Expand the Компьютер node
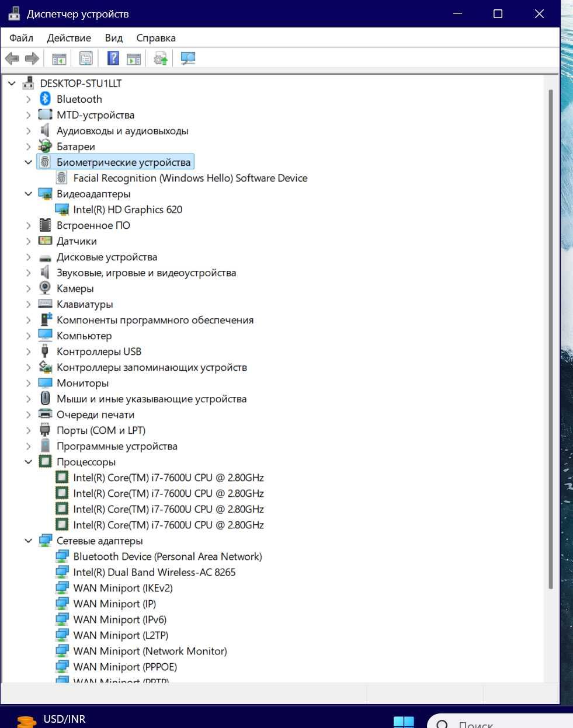The height and width of the screenshot is (728, 573). tap(28, 336)
